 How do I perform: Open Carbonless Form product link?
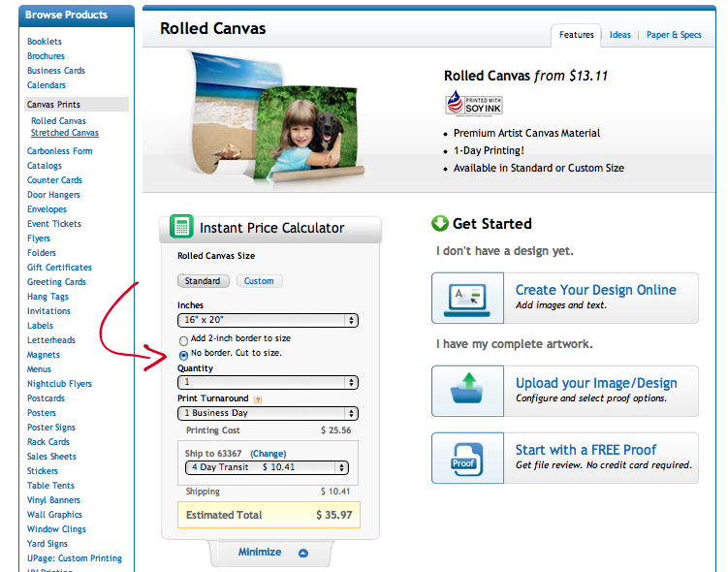click(x=59, y=151)
